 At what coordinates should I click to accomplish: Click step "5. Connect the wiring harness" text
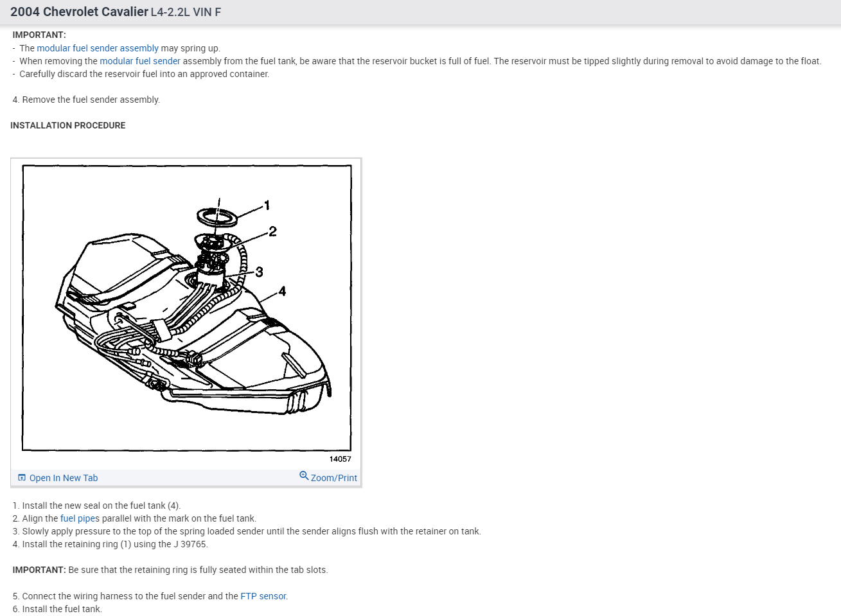[150, 596]
